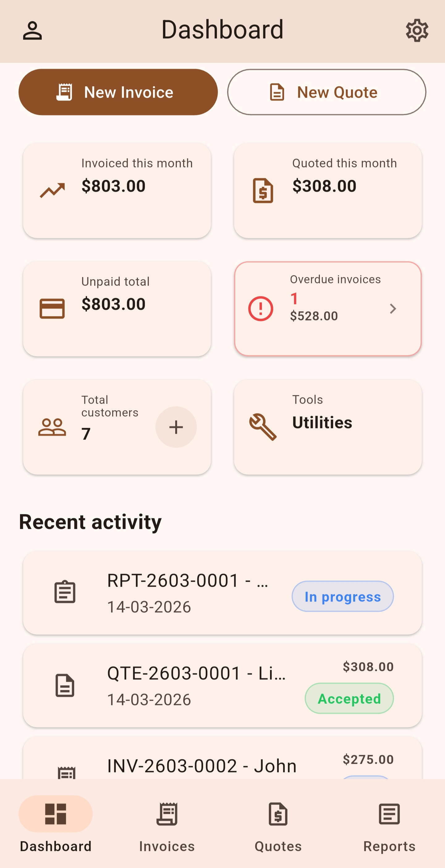Tap the trending-up invoiced icon

point(52,190)
